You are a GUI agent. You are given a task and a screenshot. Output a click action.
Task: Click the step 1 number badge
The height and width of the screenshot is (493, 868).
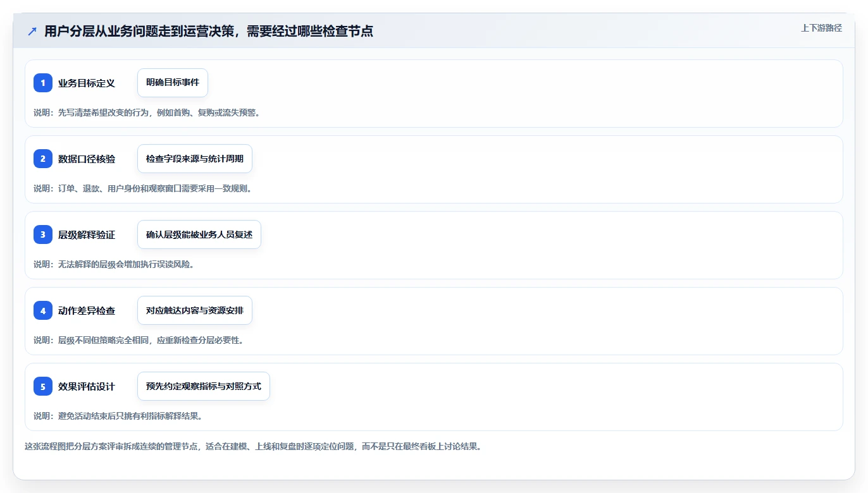43,83
